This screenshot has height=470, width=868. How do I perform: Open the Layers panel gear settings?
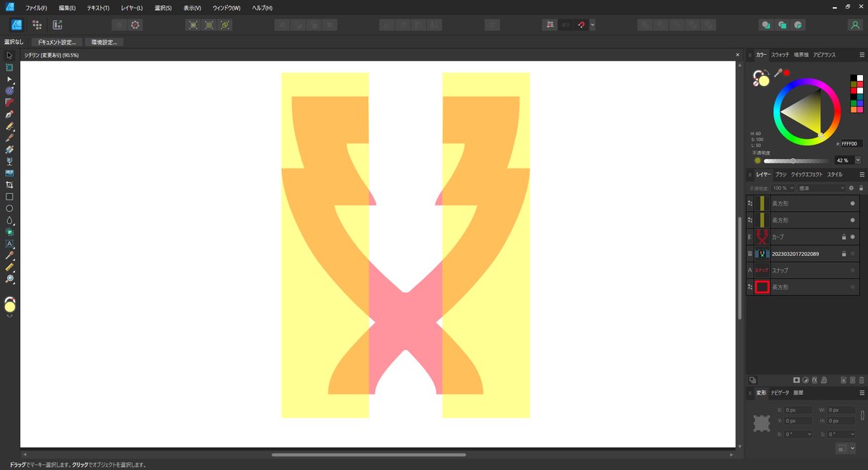(851, 188)
